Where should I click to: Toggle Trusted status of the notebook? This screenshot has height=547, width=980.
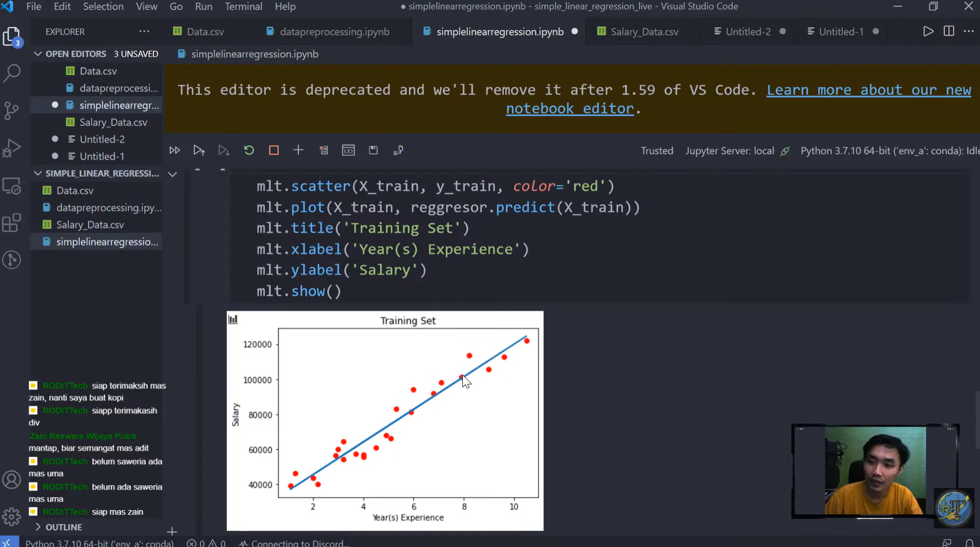tap(657, 150)
